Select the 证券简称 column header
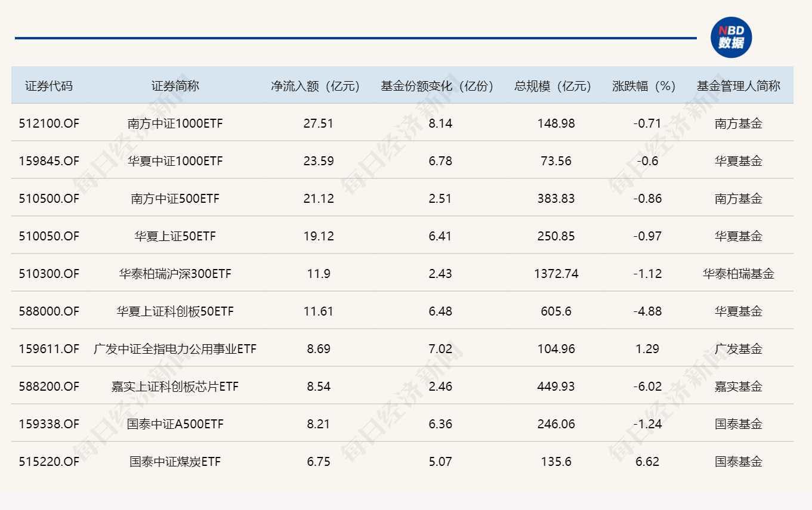The image size is (812, 510). point(175,86)
